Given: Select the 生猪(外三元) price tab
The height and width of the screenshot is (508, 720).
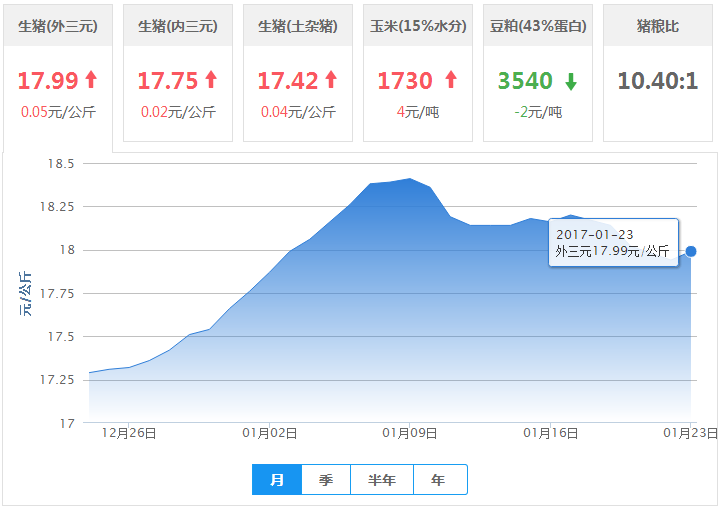Looking at the screenshot, I should click(58, 26).
